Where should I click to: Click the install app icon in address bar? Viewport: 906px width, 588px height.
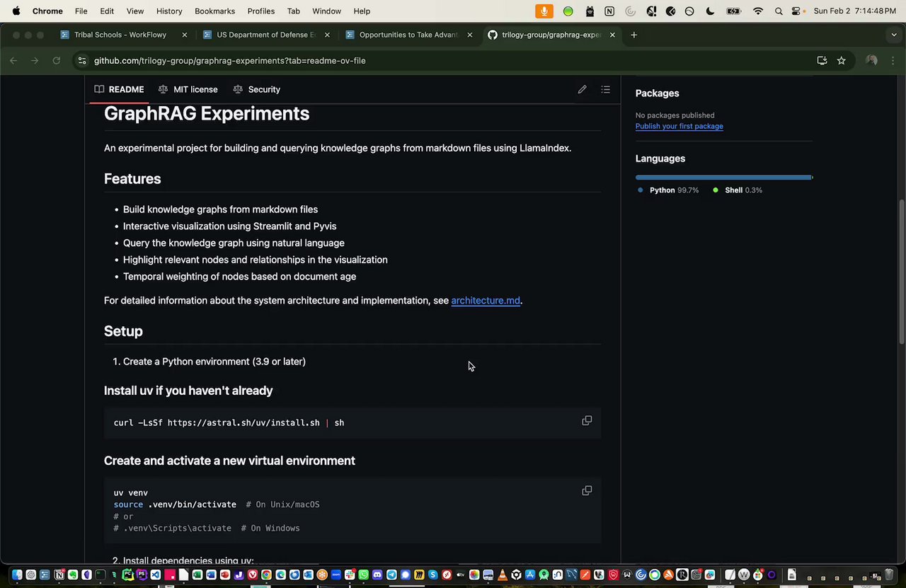click(x=822, y=61)
